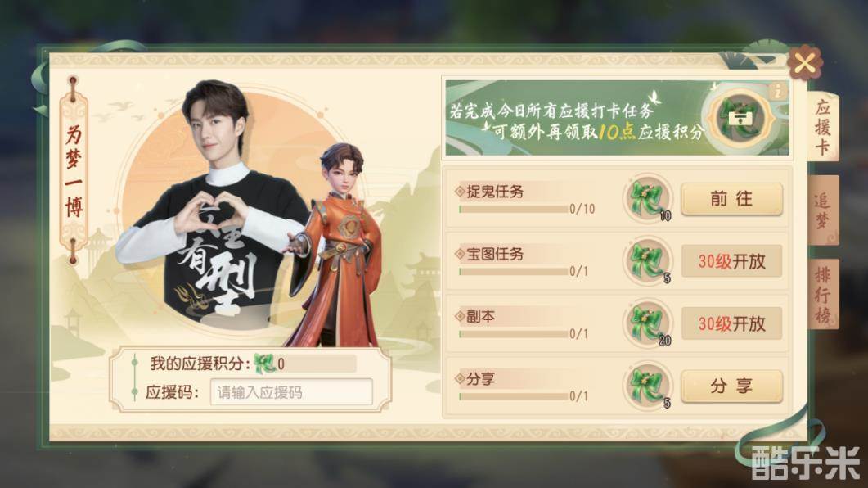868x488 pixels.
Task: Open the bonus reward chest in banner
Action: coord(740,117)
